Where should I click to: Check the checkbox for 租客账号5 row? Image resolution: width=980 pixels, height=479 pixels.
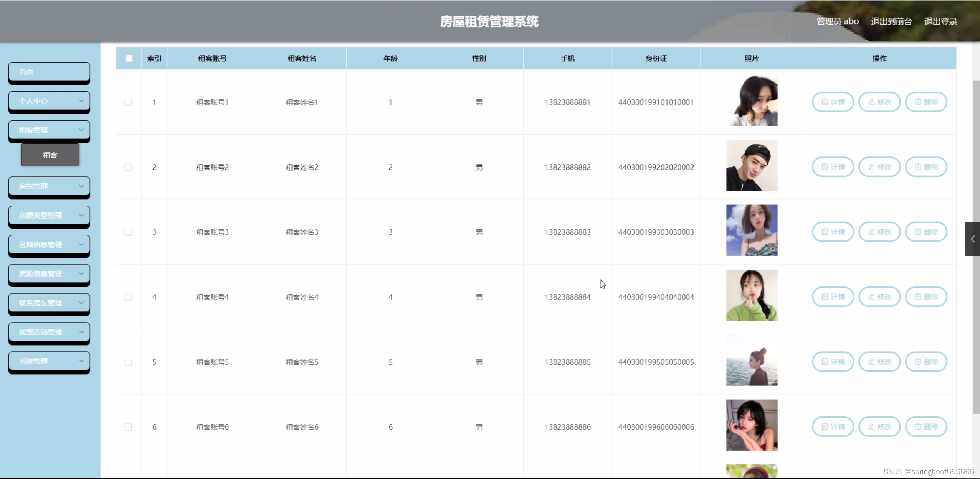pyautogui.click(x=128, y=362)
